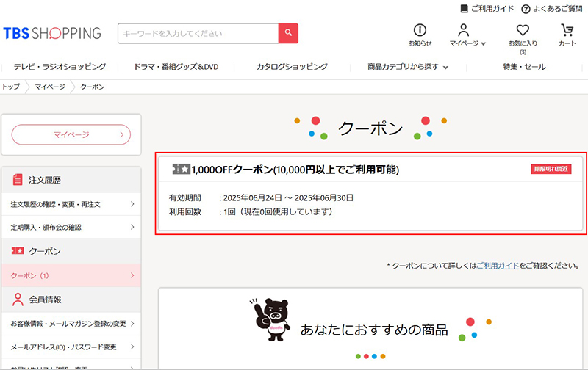The image size is (588, 370).
Task: Select テレビ・ラジオショッピング nav item
Action: [x=60, y=67]
